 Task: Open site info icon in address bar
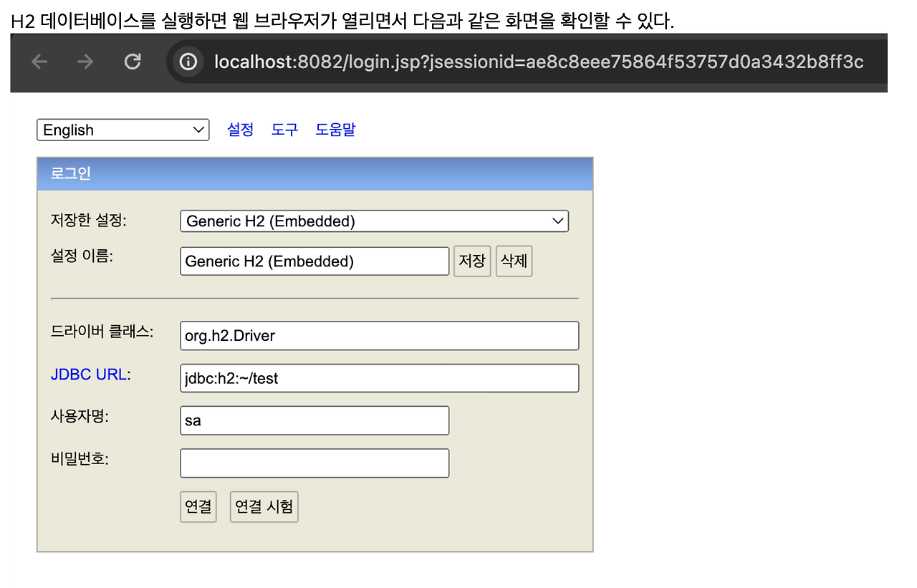coord(188,62)
